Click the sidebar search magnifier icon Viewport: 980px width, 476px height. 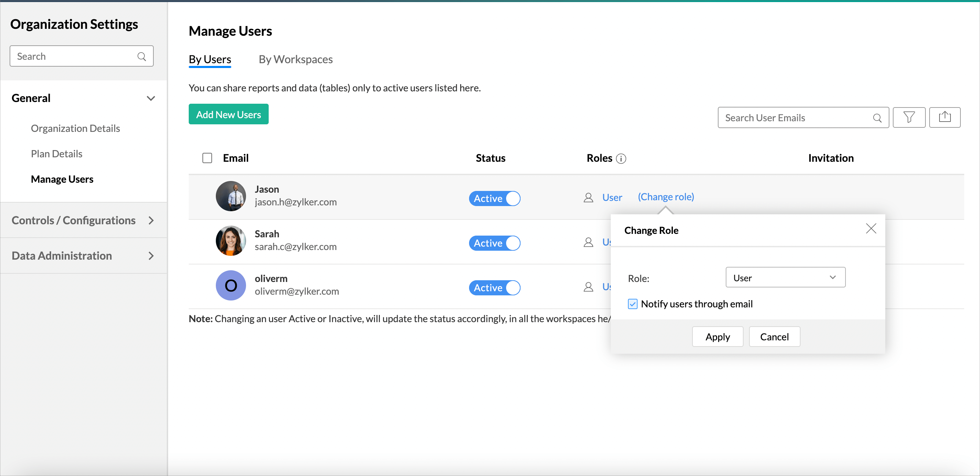pos(141,56)
